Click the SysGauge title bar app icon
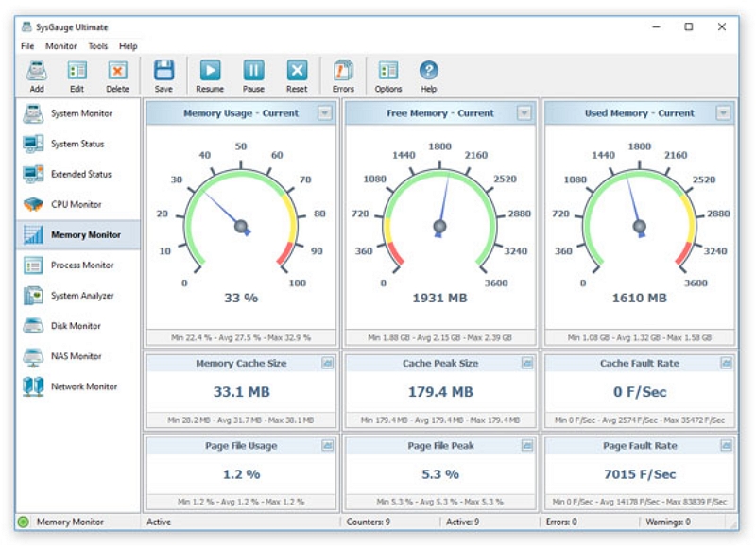Viewport: 756px width, 548px height. coord(26,26)
